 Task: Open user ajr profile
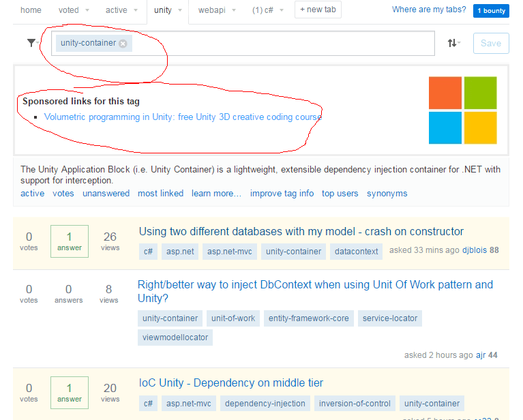click(x=481, y=355)
